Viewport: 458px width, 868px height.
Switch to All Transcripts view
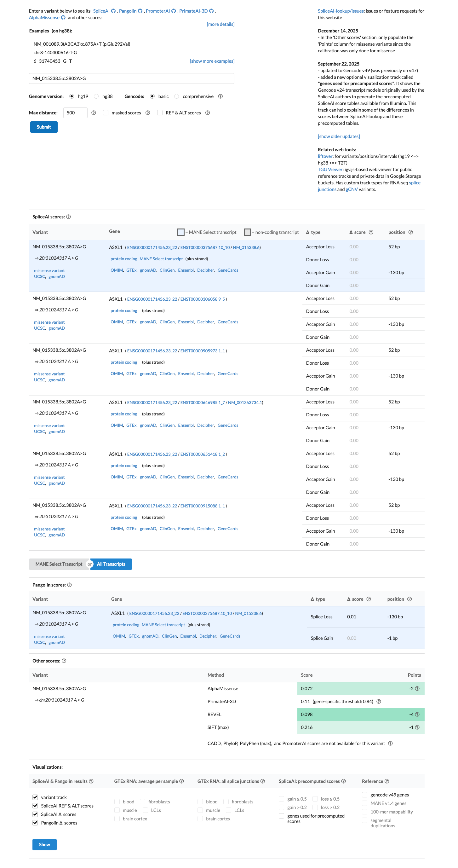tap(111, 564)
